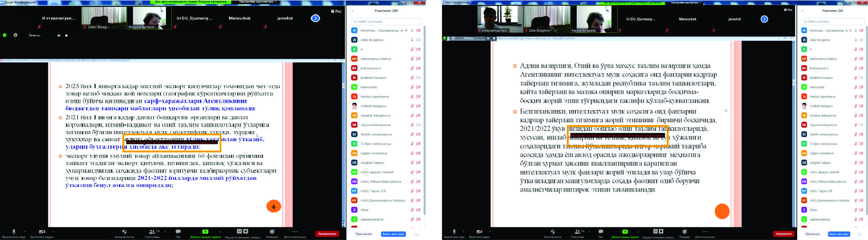Click Выкл. весь звук button in right panel
Screen dimensions: 868x240
click(x=839, y=234)
